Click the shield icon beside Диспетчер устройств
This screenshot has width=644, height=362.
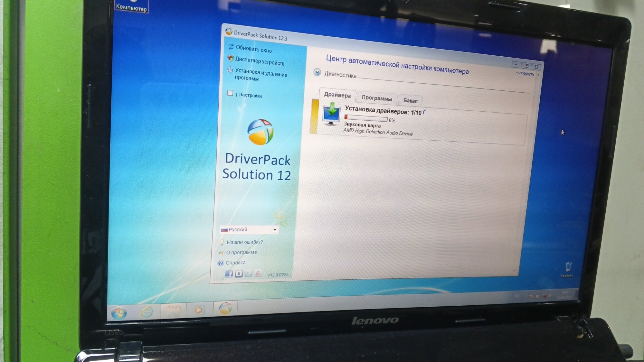click(230, 58)
